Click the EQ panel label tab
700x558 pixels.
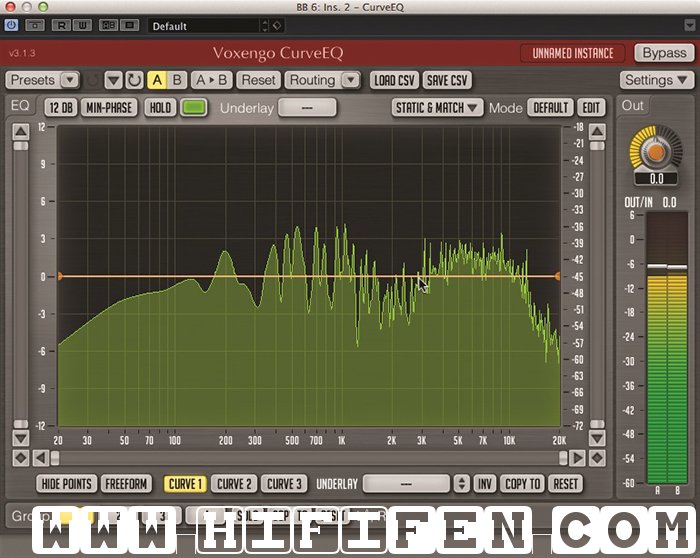20,106
